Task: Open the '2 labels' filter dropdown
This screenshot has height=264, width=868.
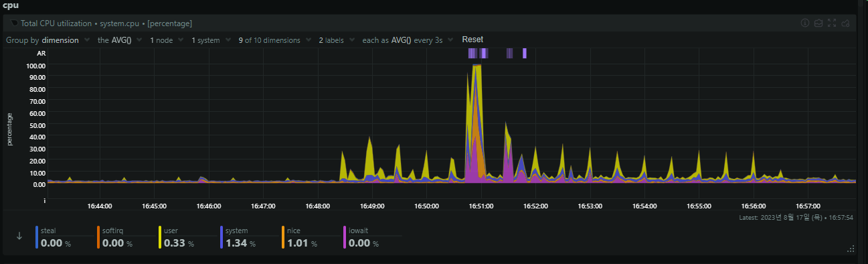Action: click(337, 40)
